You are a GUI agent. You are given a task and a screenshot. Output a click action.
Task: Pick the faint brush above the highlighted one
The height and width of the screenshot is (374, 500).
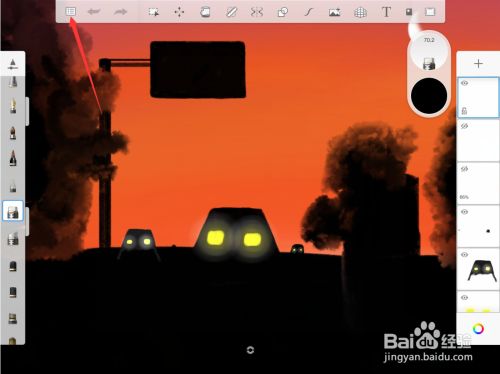coord(13,186)
